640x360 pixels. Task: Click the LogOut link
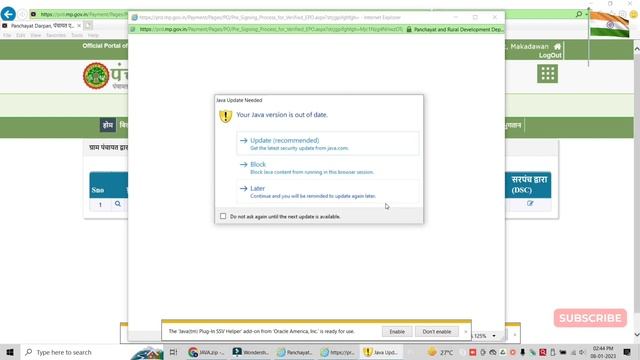pyautogui.click(x=550, y=55)
